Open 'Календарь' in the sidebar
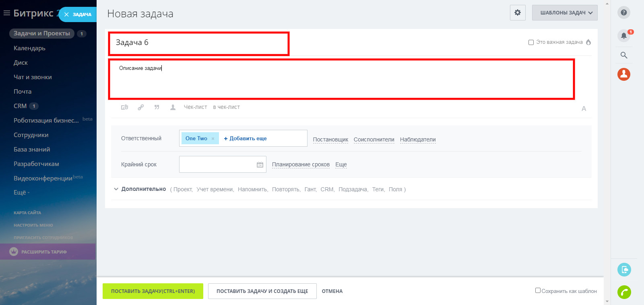644x305 pixels. [29, 48]
